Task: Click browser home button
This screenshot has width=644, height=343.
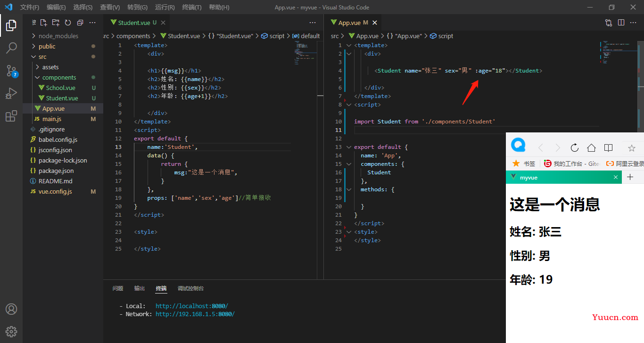Action: [591, 148]
